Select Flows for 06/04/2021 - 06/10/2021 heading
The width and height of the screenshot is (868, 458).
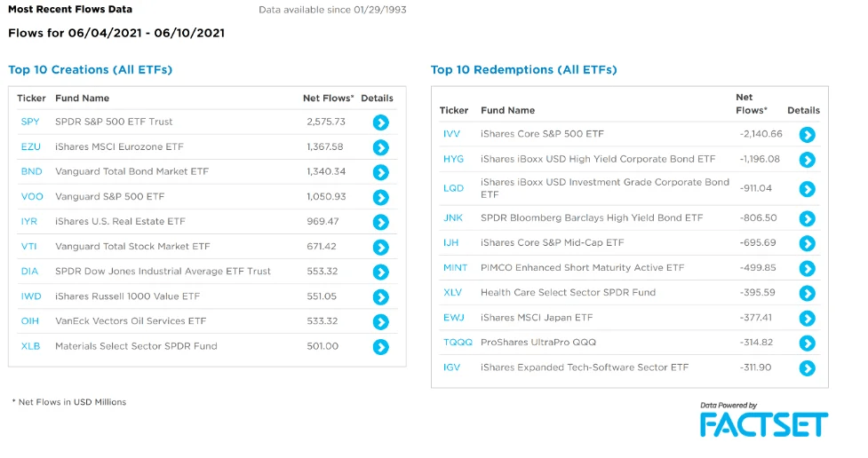(116, 33)
